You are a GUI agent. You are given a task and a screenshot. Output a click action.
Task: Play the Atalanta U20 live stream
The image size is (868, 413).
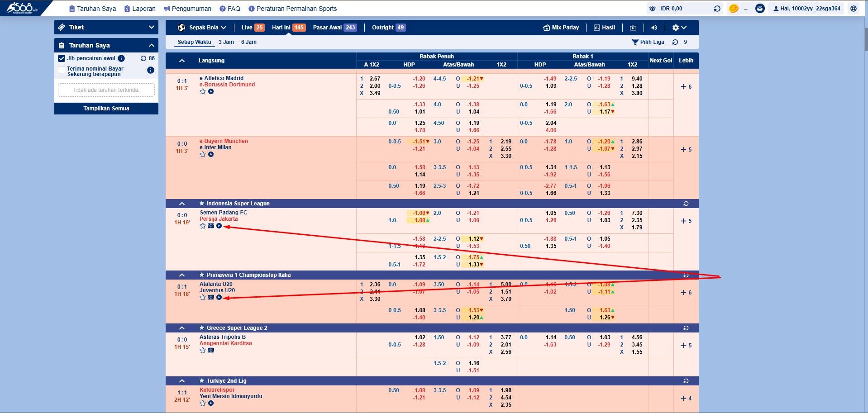coord(219,297)
